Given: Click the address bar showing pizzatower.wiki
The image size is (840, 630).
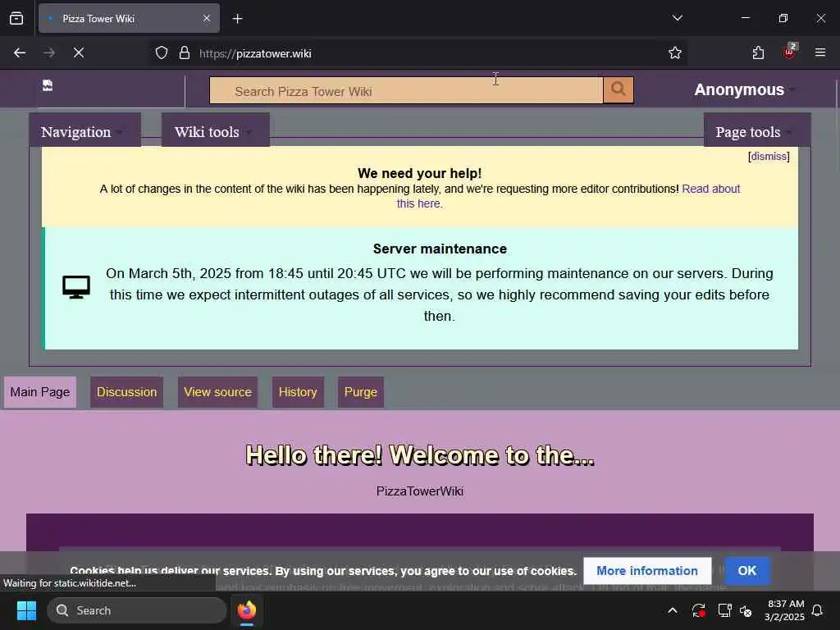Looking at the screenshot, I should click(418, 53).
